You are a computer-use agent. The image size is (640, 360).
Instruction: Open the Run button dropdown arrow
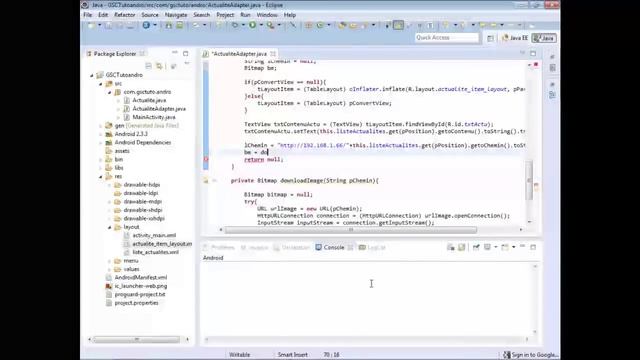point(261,25)
